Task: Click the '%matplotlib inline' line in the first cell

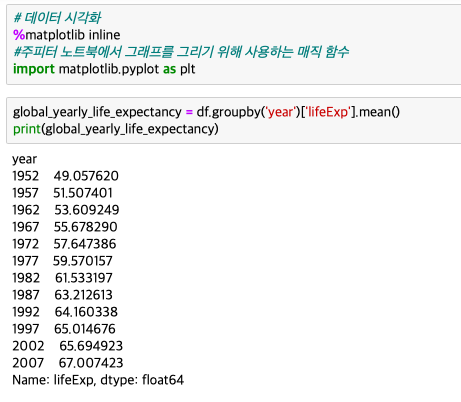Action: [67, 35]
